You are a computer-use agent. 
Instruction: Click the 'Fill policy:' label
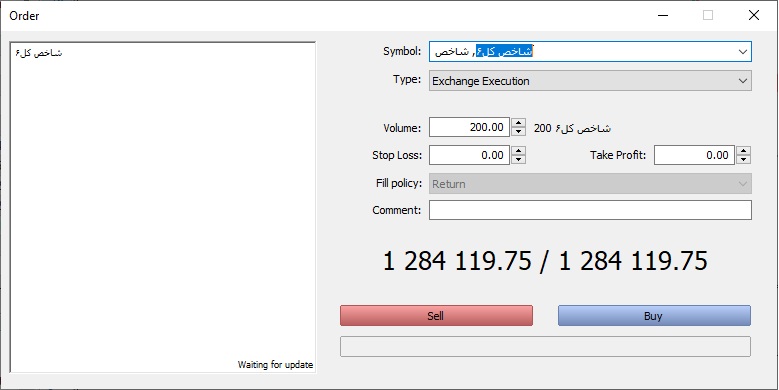tap(399, 183)
